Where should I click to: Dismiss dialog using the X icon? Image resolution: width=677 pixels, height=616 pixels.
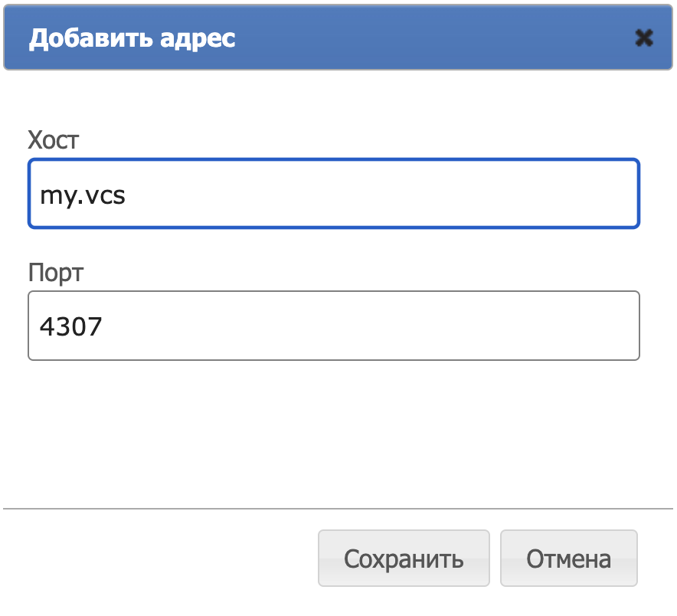pyautogui.click(x=644, y=38)
